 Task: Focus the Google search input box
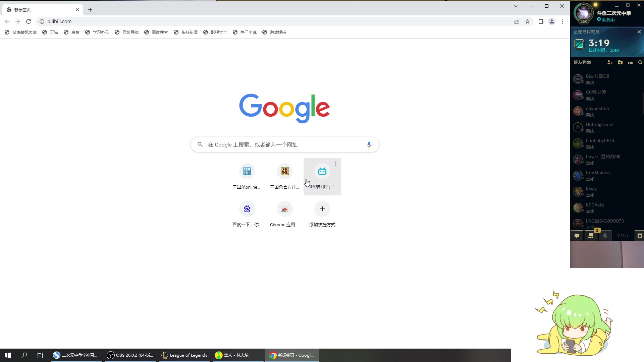[285, 144]
